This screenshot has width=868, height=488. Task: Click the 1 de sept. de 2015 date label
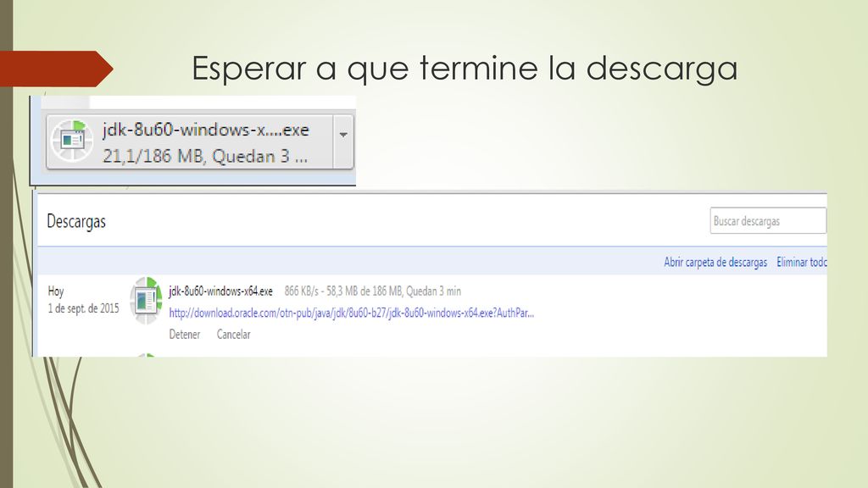pyautogui.click(x=84, y=308)
